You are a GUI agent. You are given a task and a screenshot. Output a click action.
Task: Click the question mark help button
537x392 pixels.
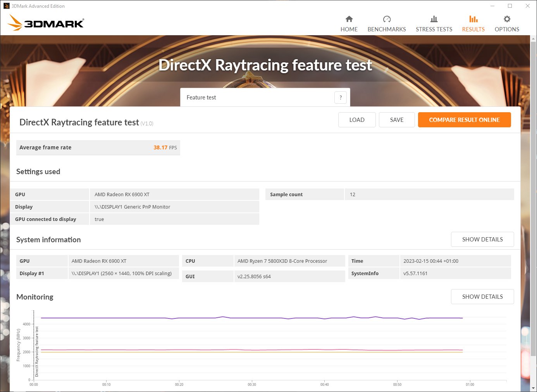pyautogui.click(x=341, y=98)
